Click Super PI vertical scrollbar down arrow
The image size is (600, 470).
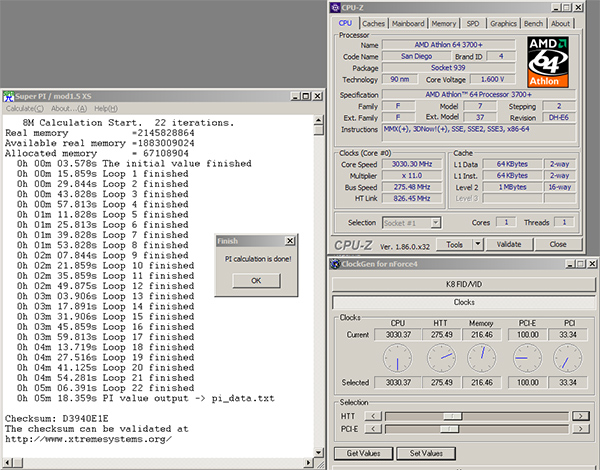[318, 452]
